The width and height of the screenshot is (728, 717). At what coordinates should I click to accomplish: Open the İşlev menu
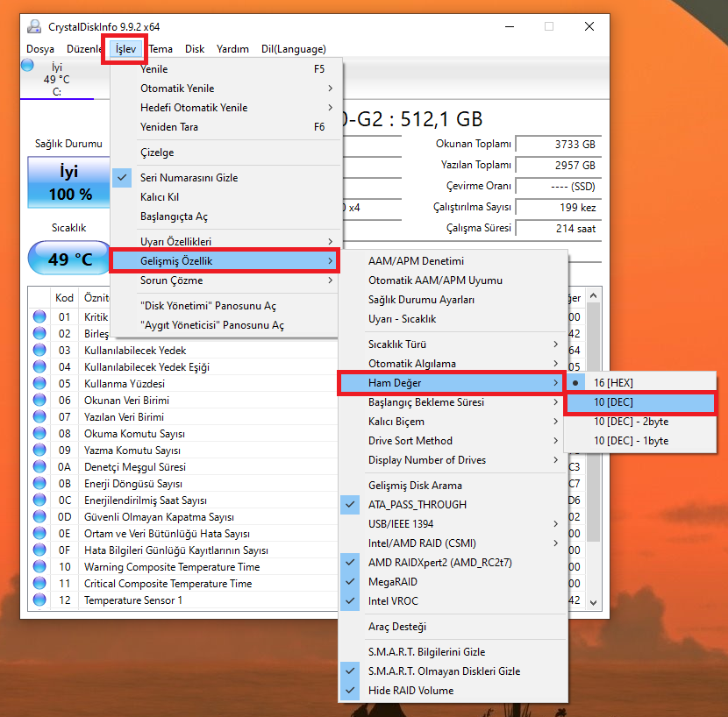click(x=125, y=49)
